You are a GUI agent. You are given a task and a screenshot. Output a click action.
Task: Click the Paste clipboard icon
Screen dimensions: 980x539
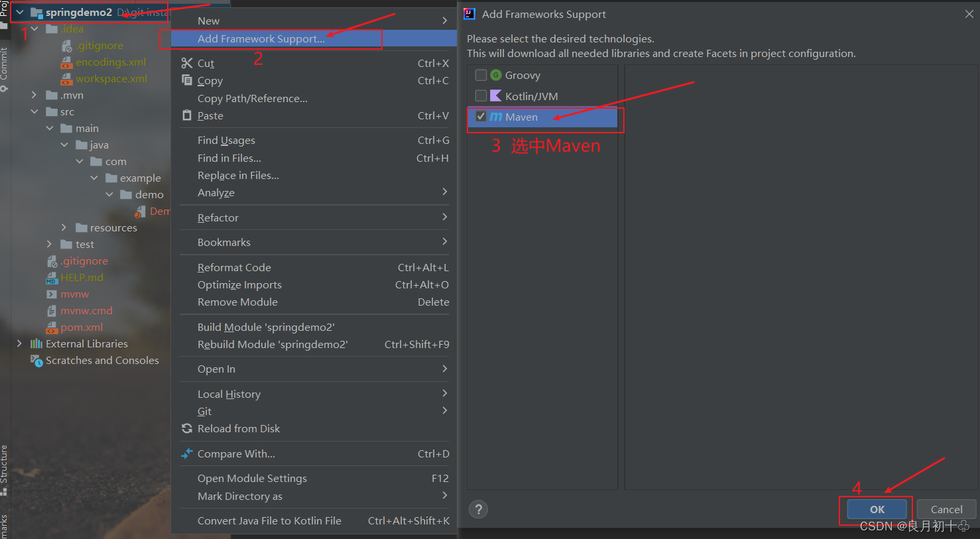pos(187,115)
